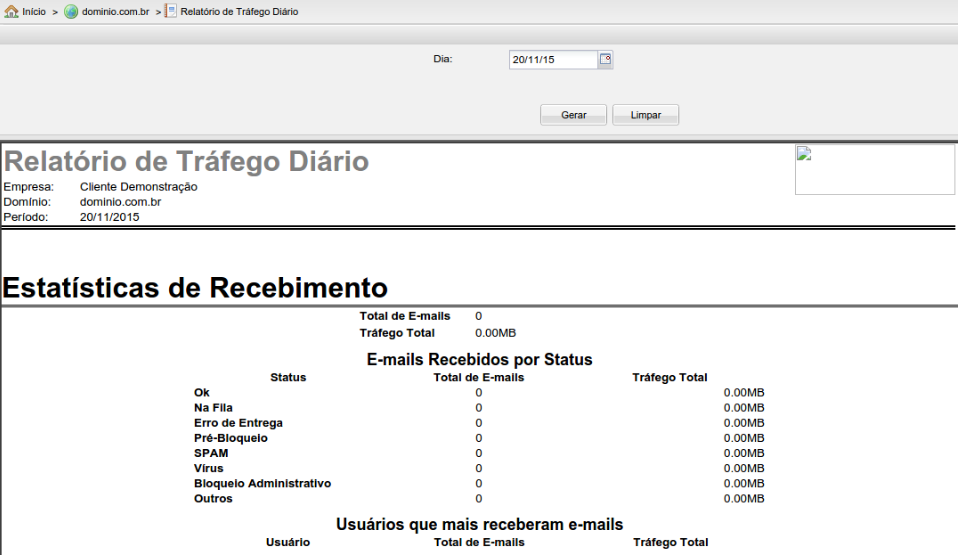Select the Relatório de Tráfego Diário breadcrumb

coord(239,12)
